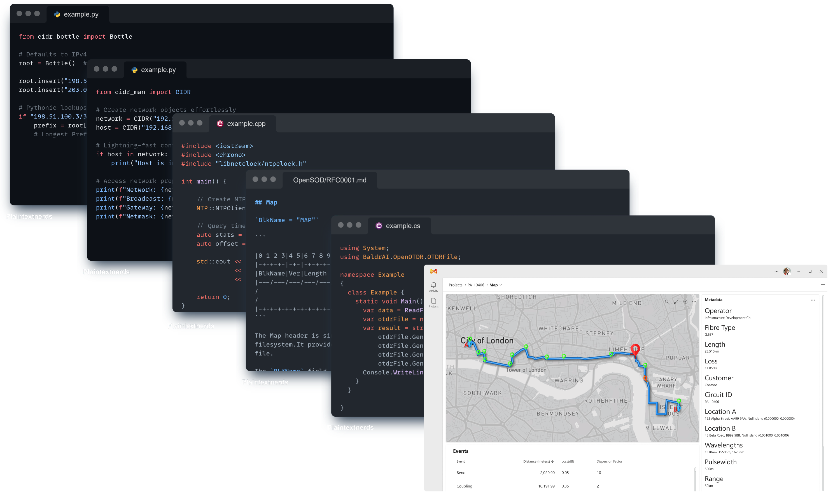
Task: Open the title bar more options ellipsis
Action: coord(776,271)
